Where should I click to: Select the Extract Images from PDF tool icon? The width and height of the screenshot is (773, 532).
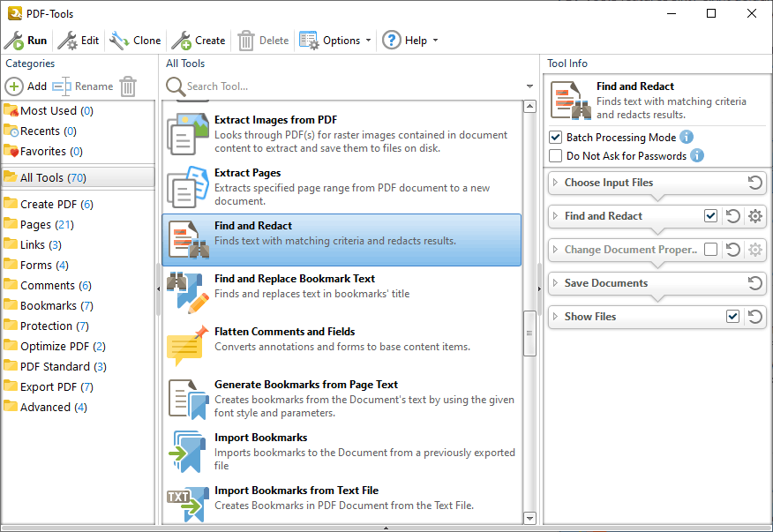pos(188,134)
